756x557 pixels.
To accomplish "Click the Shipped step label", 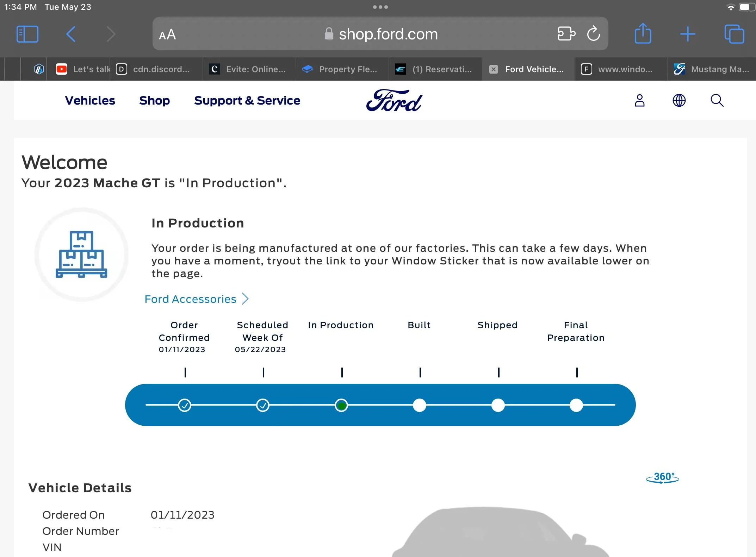I will 497,325.
